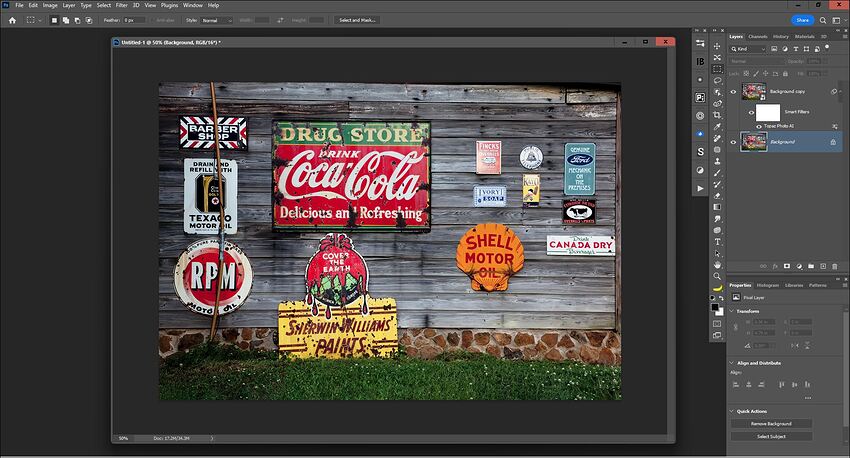
Task: Create a new layer group
Action: coord(811,266)
